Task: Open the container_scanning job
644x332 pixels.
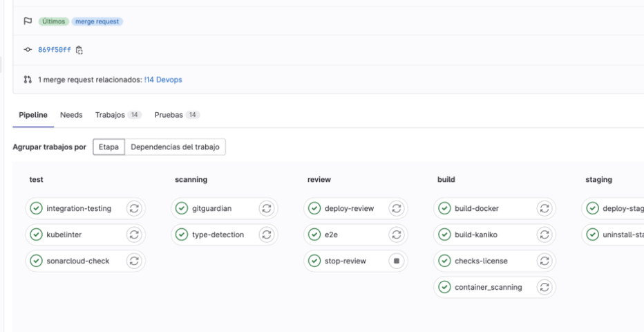Action: click(x=489, y=287)
